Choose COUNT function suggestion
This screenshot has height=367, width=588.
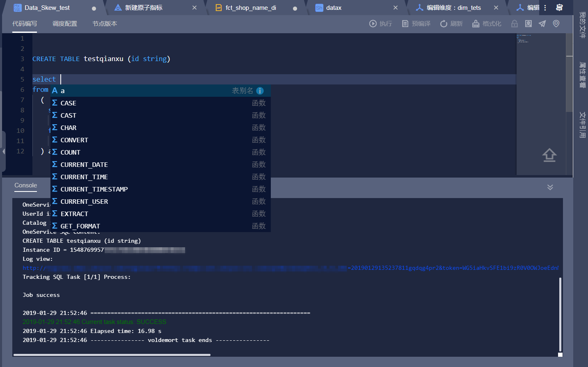tap(160, 152)
